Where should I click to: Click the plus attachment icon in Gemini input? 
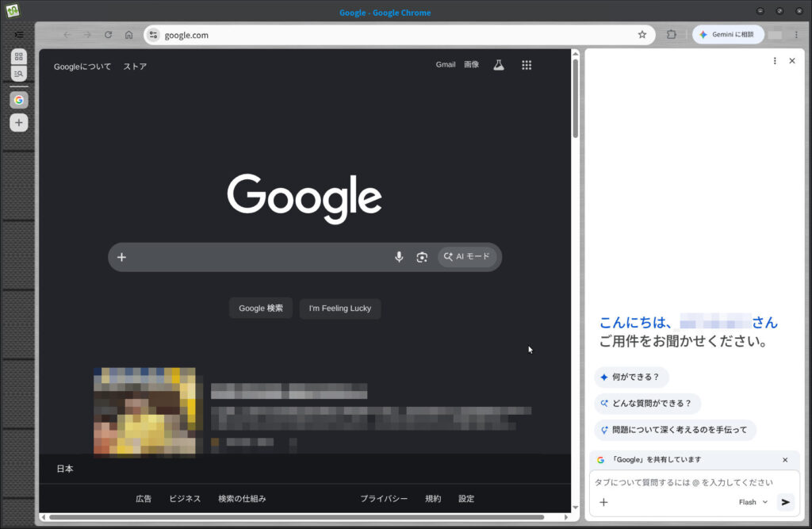pyautogui.click(x=603, y=502)
